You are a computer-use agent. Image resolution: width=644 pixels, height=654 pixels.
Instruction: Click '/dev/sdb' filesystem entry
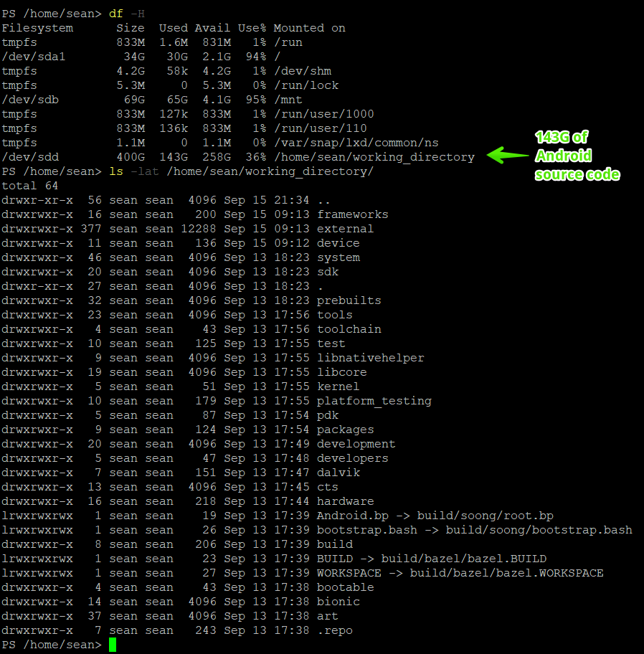pos(30,100)
